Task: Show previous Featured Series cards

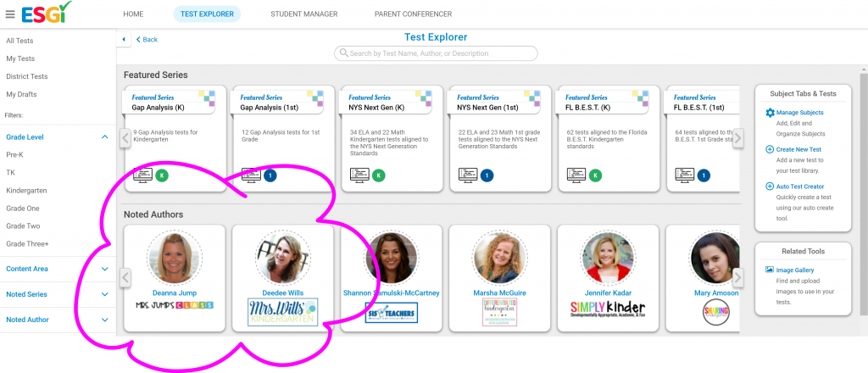Action: (125, 138)
